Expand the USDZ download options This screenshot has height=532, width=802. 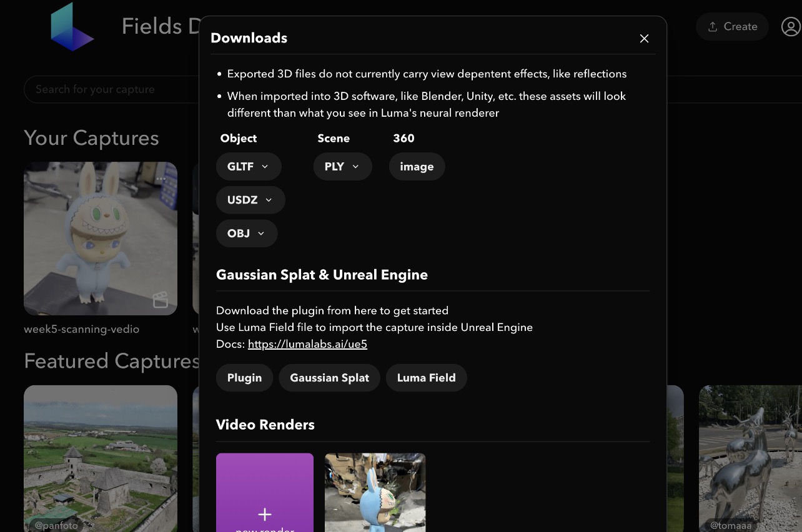tap(250, 200)
